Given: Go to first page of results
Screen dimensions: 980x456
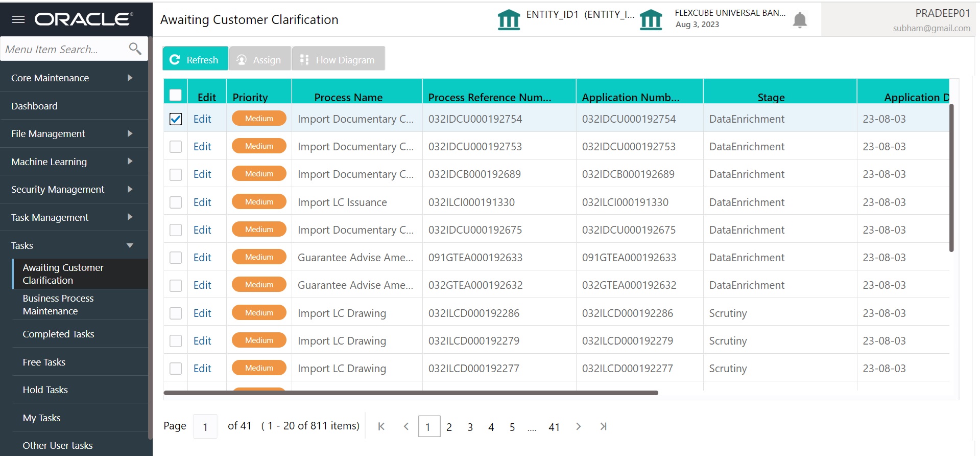Looking at the screenshot, I should 381,426.
